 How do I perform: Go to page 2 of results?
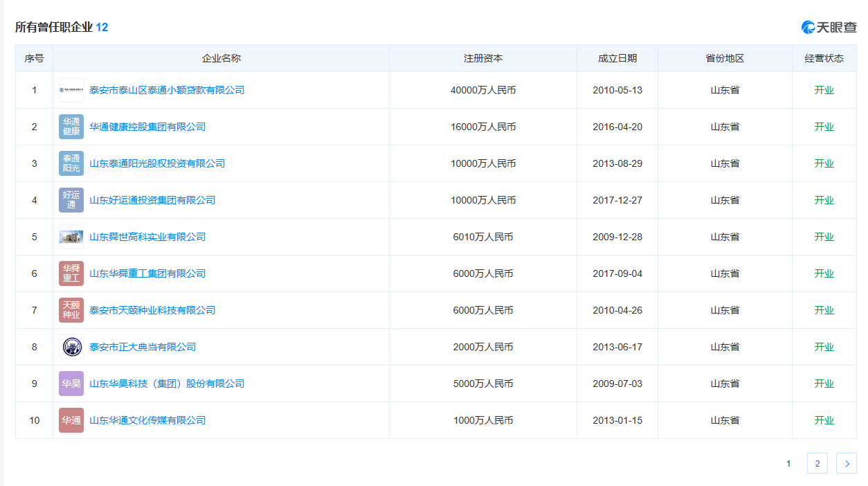point(817,464)
